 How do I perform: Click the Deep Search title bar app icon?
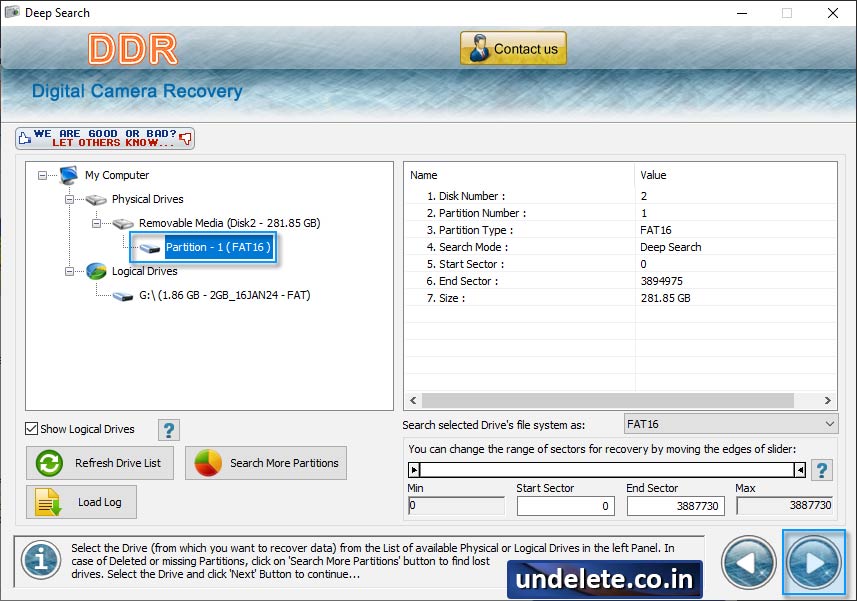[12, 12]
